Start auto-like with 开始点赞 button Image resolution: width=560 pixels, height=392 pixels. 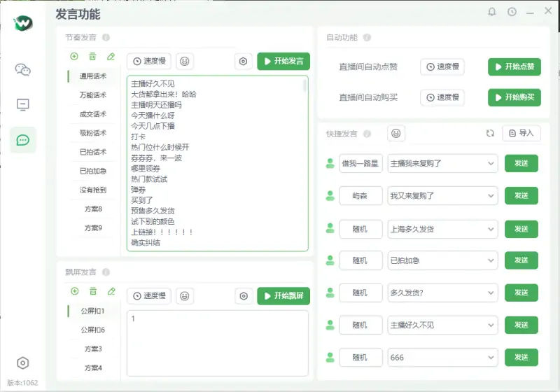(x=514, y=67)
